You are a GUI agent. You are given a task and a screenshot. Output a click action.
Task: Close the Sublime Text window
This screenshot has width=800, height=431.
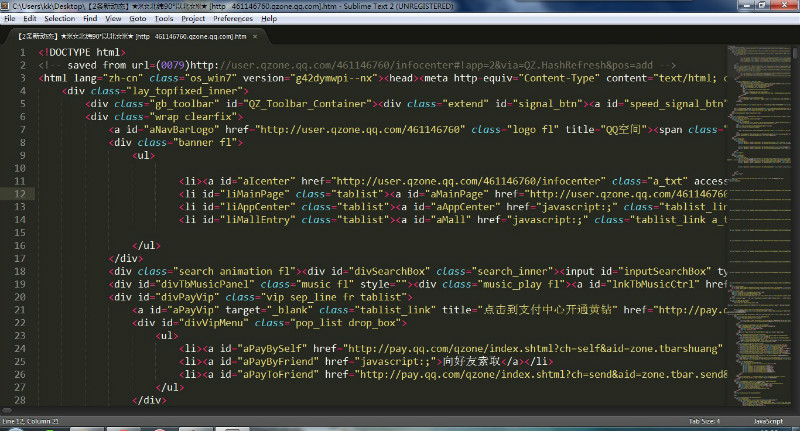click(784, 5)
